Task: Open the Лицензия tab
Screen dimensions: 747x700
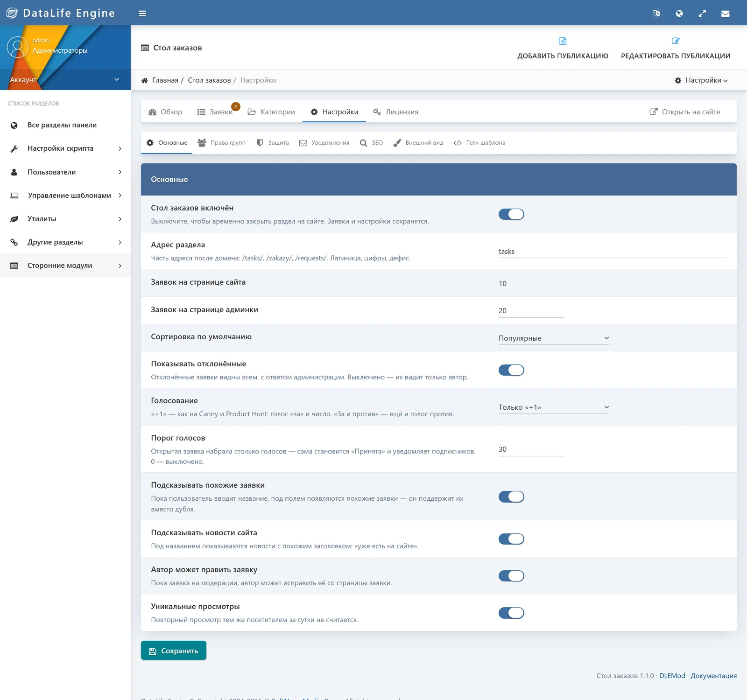Action: 396,112
